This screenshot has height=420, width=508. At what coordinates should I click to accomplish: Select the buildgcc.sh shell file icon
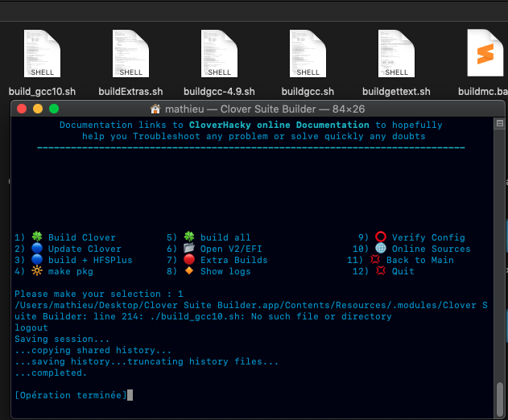click(x=308, y=53)
